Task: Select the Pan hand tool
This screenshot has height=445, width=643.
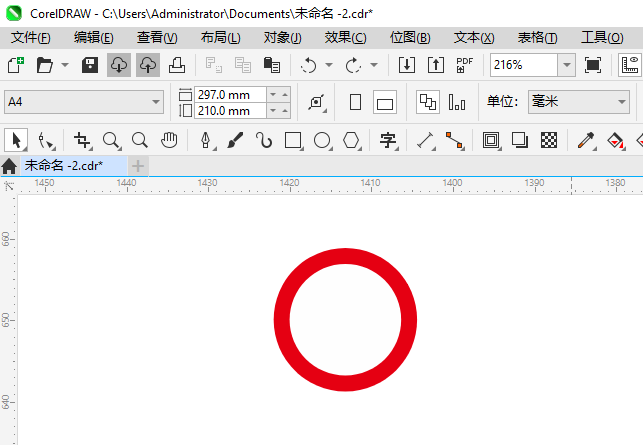Action: pyautogui.click(x=169, y=140)
